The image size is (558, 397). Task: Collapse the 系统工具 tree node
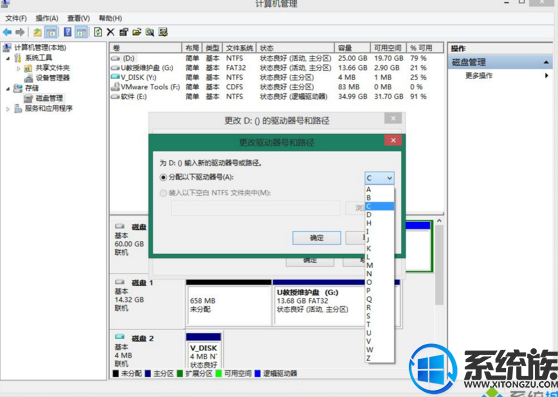tap(8, 58)
